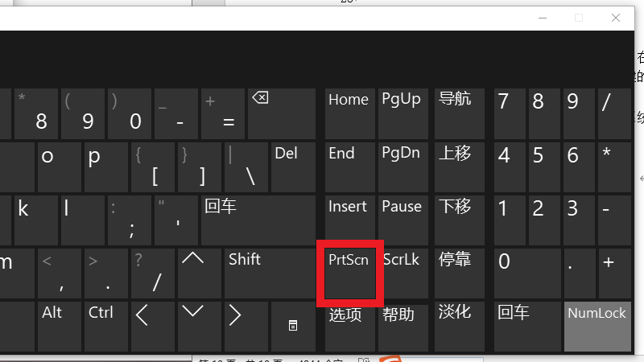Click the PrtScn key
Viewport: 644px width, 362px height.
click(350, 274)
